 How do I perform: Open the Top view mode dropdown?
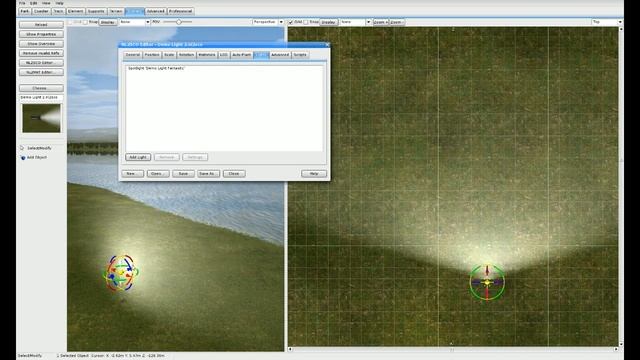pyautogui.click(x=607, y=22)
